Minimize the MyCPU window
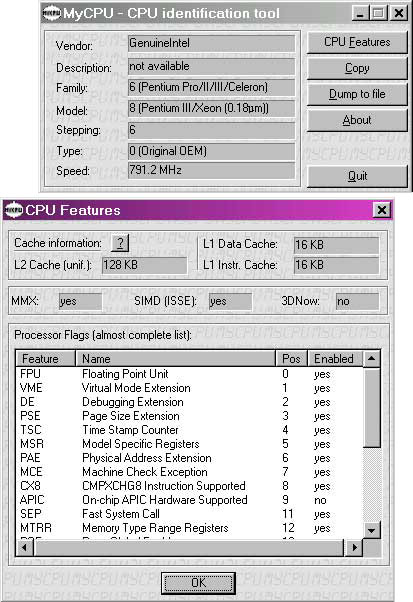This screenshot has width=413, height=602. pos(360,14)
